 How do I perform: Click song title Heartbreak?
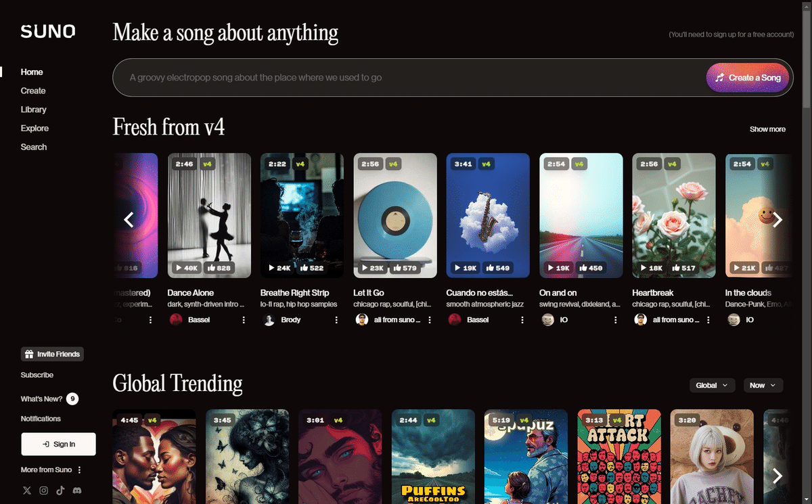point(652,293)
